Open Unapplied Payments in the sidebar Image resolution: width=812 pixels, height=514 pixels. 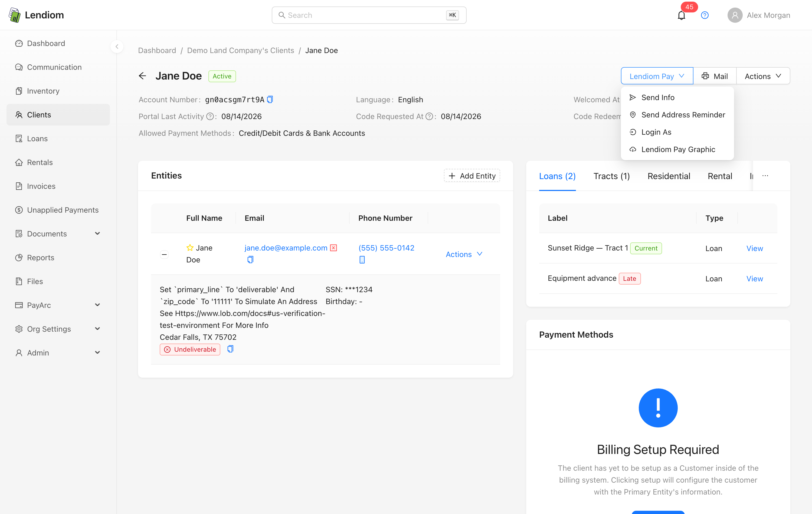58,210
